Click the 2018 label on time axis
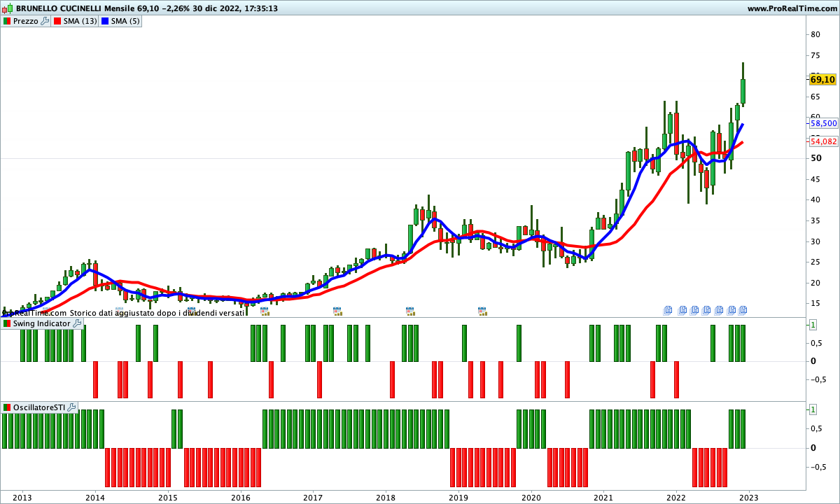Viewport: 840px width, 504px height. tap(386, 498)
